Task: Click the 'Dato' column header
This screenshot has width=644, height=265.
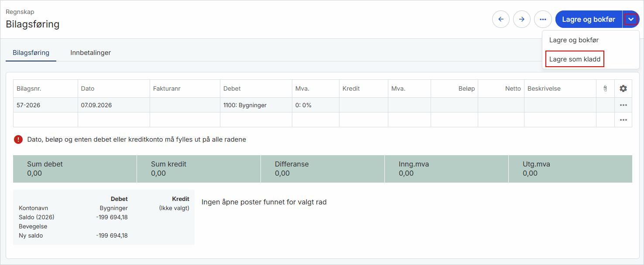Action: point(114,88)
